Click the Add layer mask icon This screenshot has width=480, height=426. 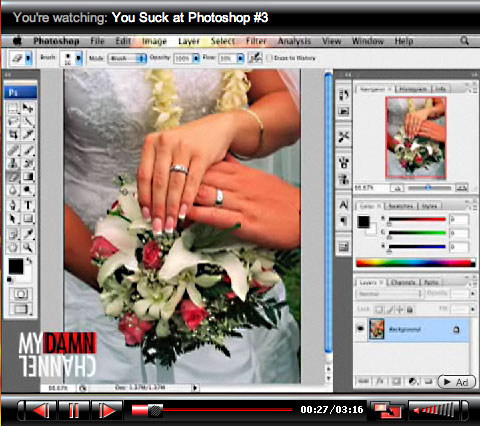396,381
